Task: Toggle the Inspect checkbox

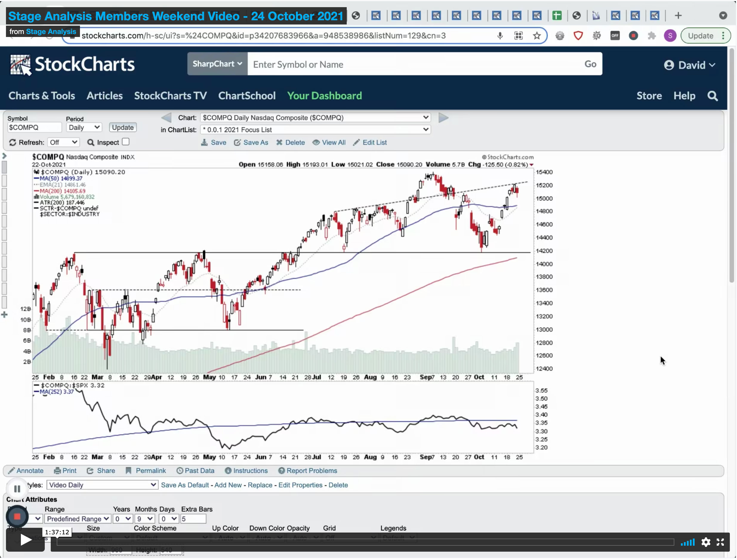Action: point(126,142)
